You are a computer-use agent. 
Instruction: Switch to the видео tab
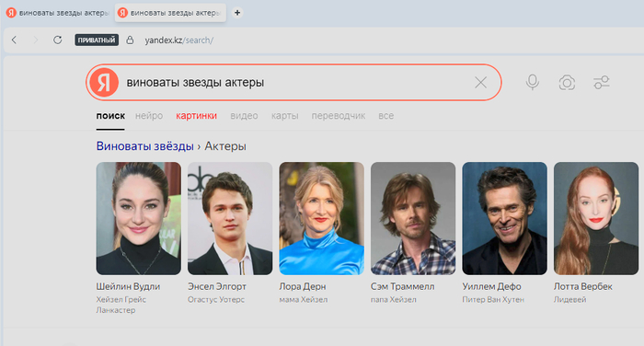(244, 116)
